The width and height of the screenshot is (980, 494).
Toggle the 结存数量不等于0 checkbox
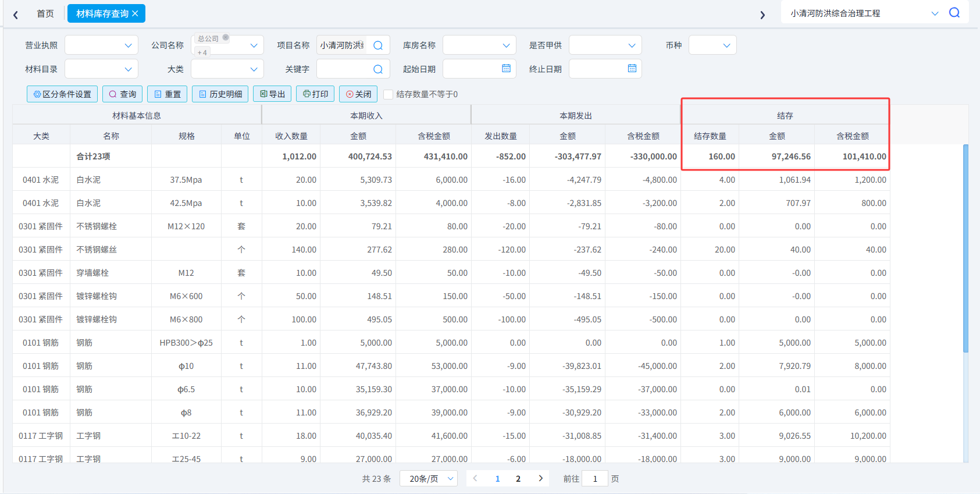(389, 94)
